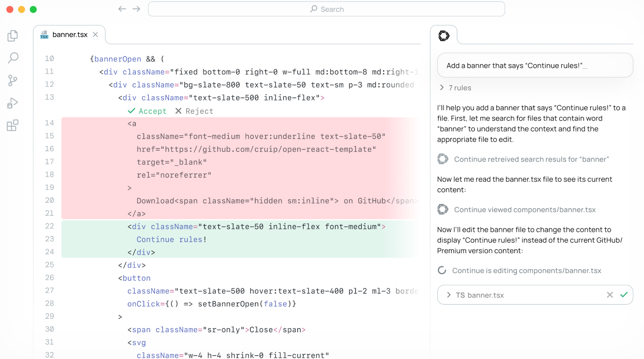Accept banner.tsx changes with green checkmark
Viewport: 644px width, 359px height.
[624, 295]
